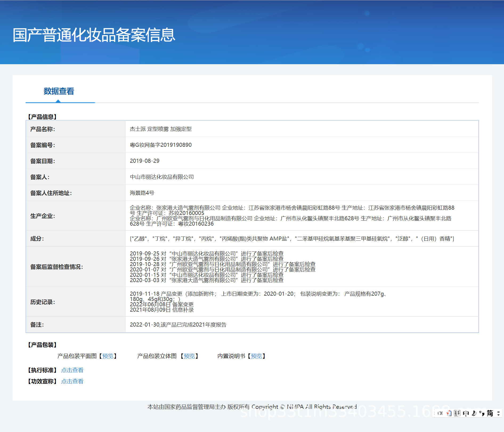Click the registrant 中山市丽达化妆品有限公司 value
The width and height of the screenshot is (504, 432).
[x=162, y=177]
